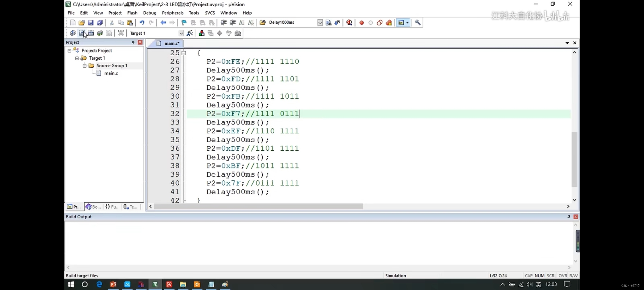Toggle the bookmark flag icon
The image size is (644, 290).
click(184, 23)
